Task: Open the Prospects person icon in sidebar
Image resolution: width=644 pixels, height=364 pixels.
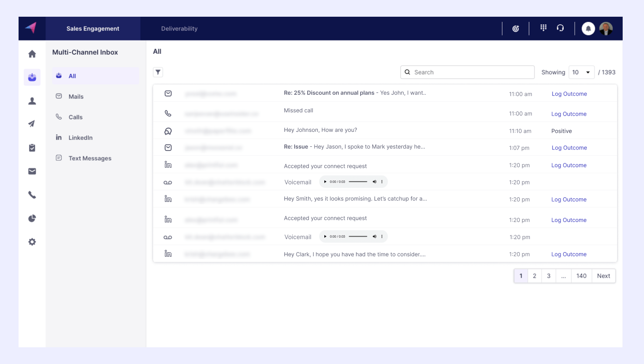Action: 32,101
